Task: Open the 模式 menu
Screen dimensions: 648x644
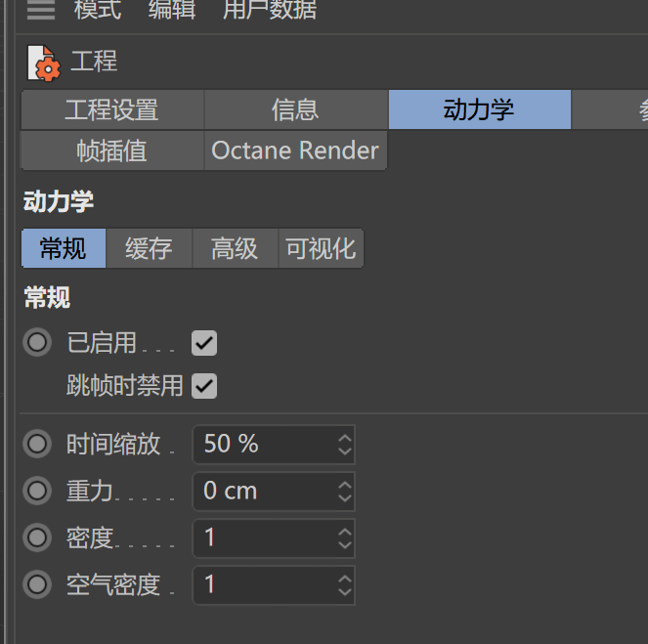Action: (x=98, y=10)
